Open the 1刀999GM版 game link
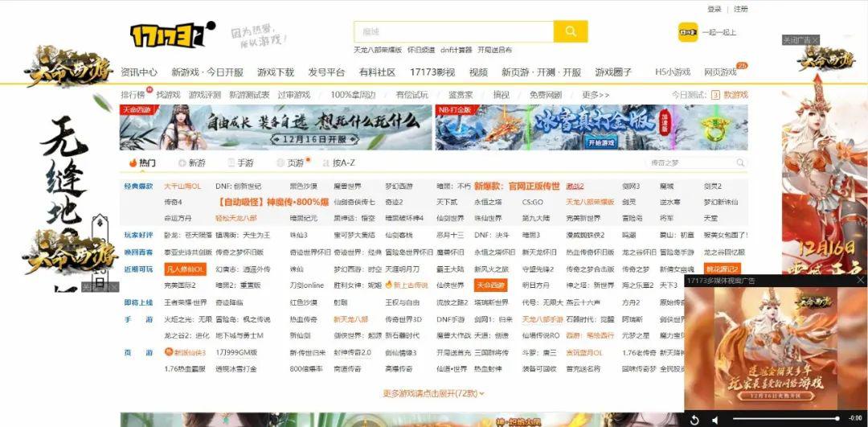The width and height of the screenshot is (868, 427). point(236,352)
